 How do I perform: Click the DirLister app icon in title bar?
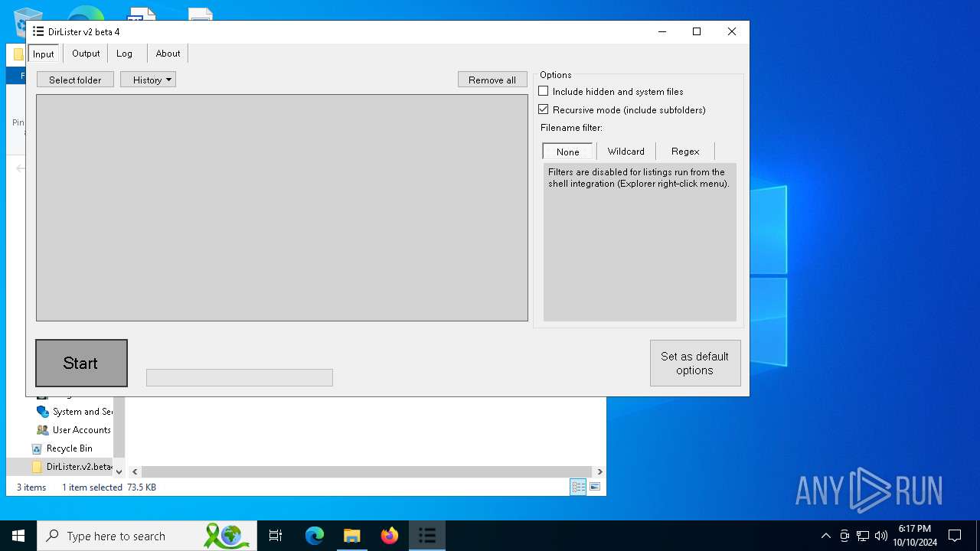(x=38, y=31)
